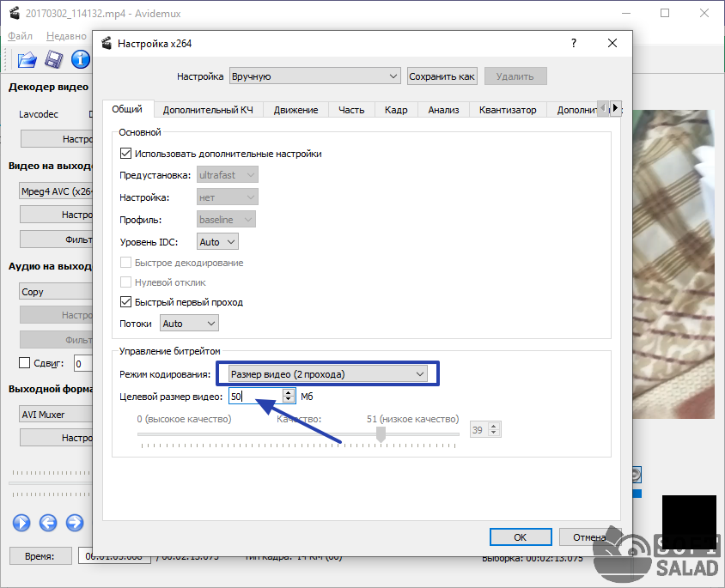Image resolution: width=725 pixels, height=588 pixels.
Task: Click the Save video floppy disk icon
Action: click(53, 59)
